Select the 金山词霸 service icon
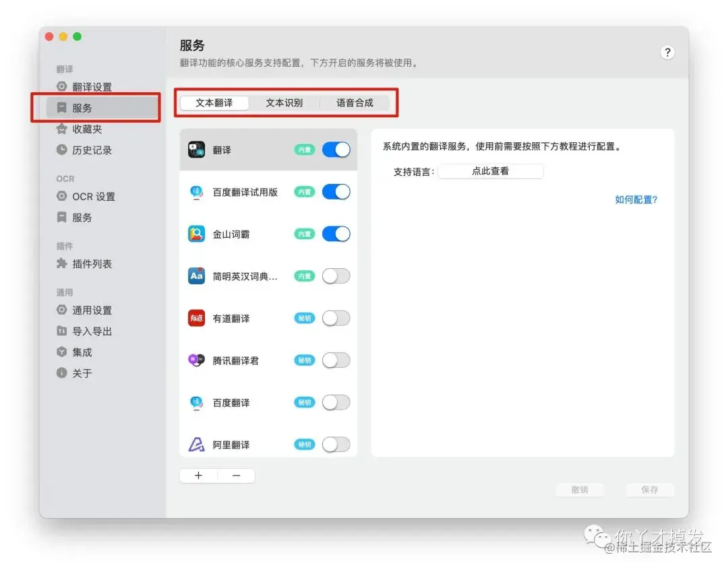 [x=196, y=234]
